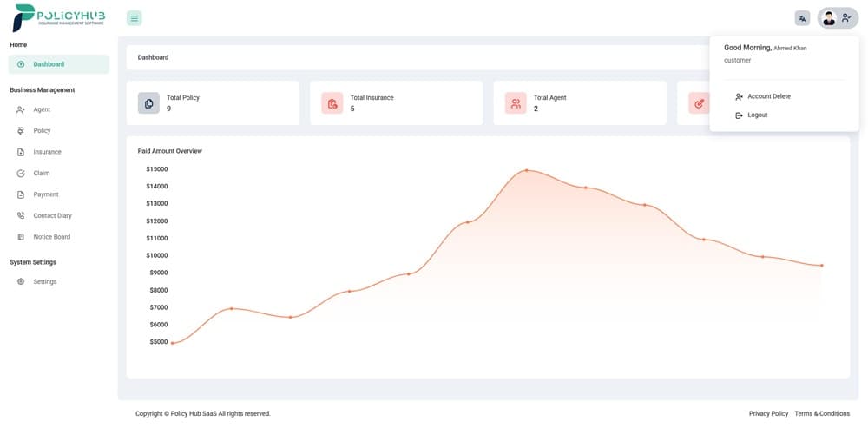Click the Policy sidebar icon

[x=21, y=131]
